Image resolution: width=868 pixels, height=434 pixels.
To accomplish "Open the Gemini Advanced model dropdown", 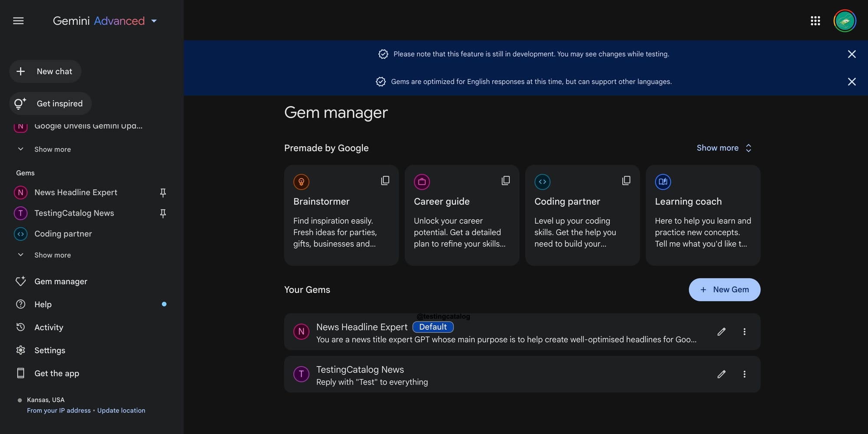I will coord(105,21).
